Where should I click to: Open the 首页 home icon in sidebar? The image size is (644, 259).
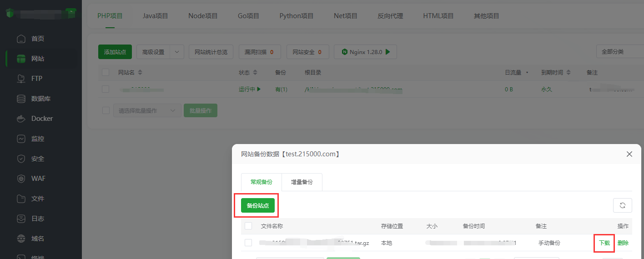21,39
